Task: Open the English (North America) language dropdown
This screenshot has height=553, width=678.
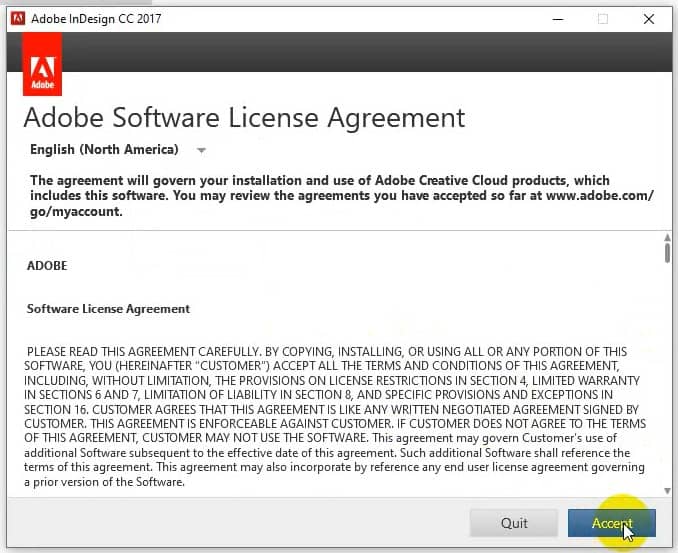Action: tap(104, 150)
